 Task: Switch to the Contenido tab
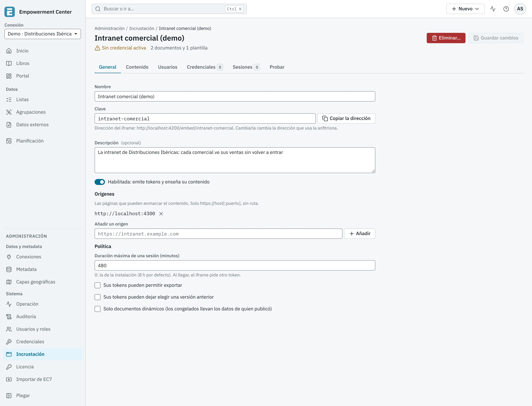point(137,67)
